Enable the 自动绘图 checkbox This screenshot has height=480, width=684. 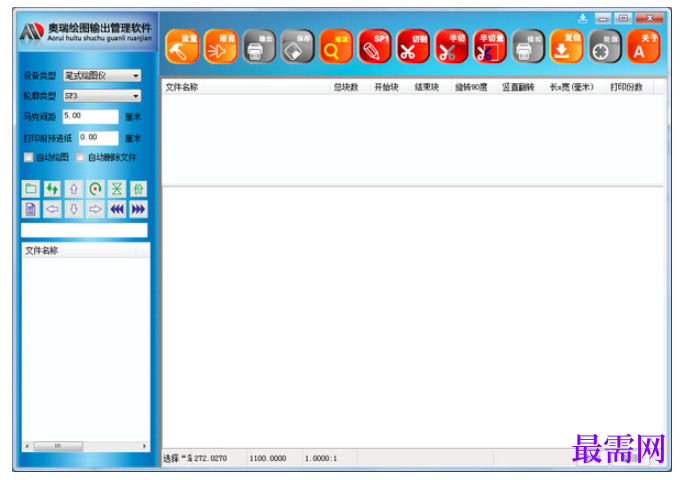coord(28,157)
